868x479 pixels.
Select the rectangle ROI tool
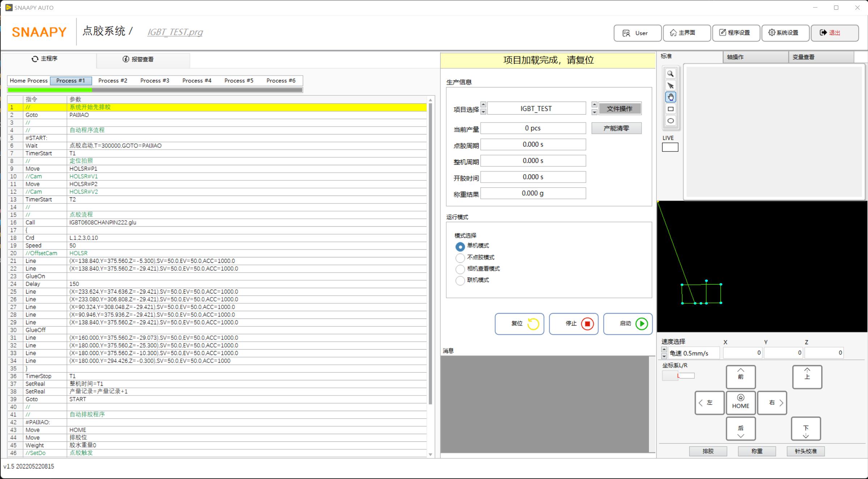point(670,109)
